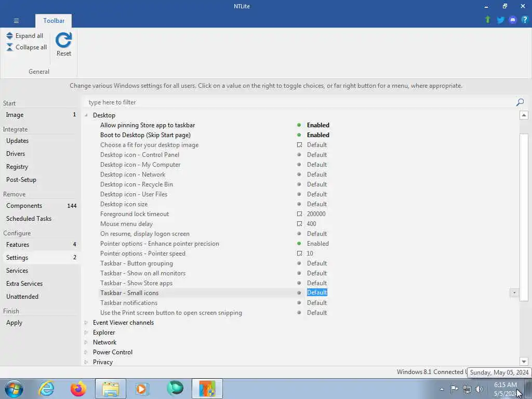The image size is (532, 399).
Task: Toggle On resume display logon screen value
Action: [x=317, y=234]
